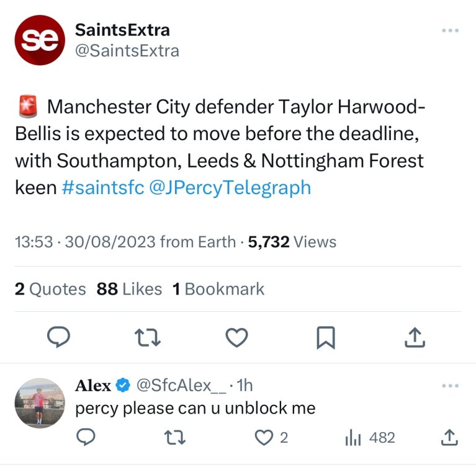The width and height of the screenshot is (476, 465).
Task: Open Alex's profile picture
Action: 40,403
